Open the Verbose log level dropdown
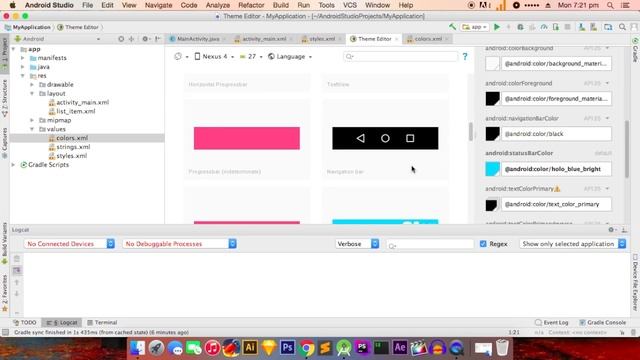Viewport: 640px width, 360px height. pyautogui.click(x=357, y=244)
